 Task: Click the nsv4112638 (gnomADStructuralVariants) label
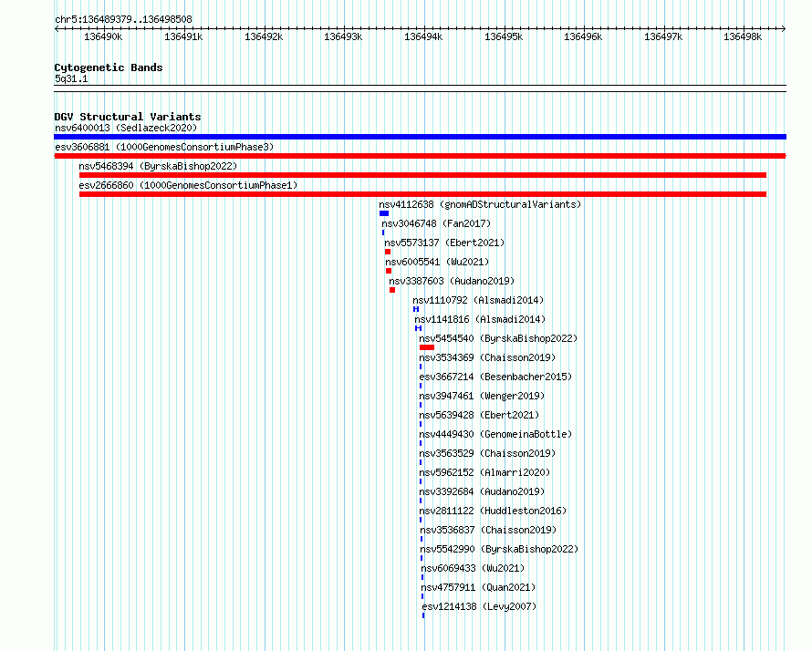480,204
